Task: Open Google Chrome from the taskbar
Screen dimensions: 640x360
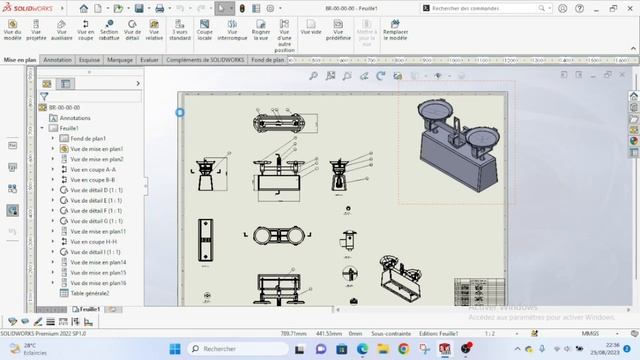Action: click(404, 349)
